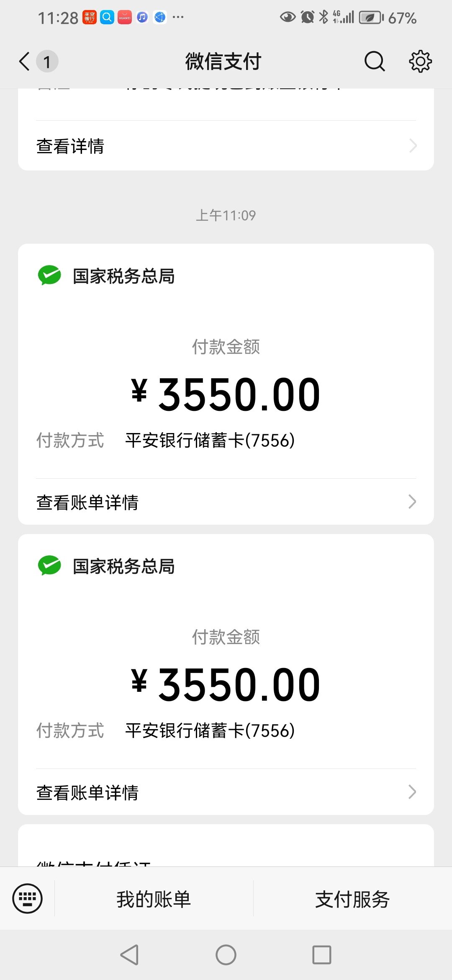Image resolution: width=452 pixels, height=980 pixels.
Task: Tap the unread count badge showing 1
Action: point(47,62)
